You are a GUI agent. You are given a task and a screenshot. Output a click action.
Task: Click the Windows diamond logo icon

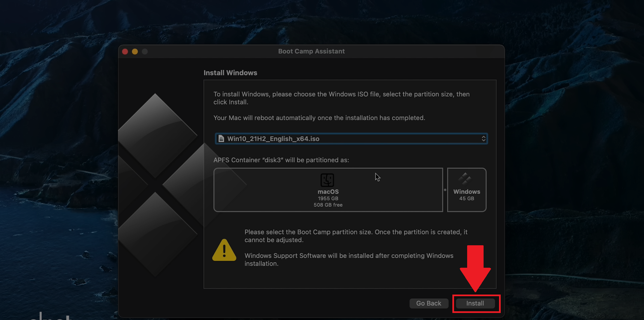(465, 179)
